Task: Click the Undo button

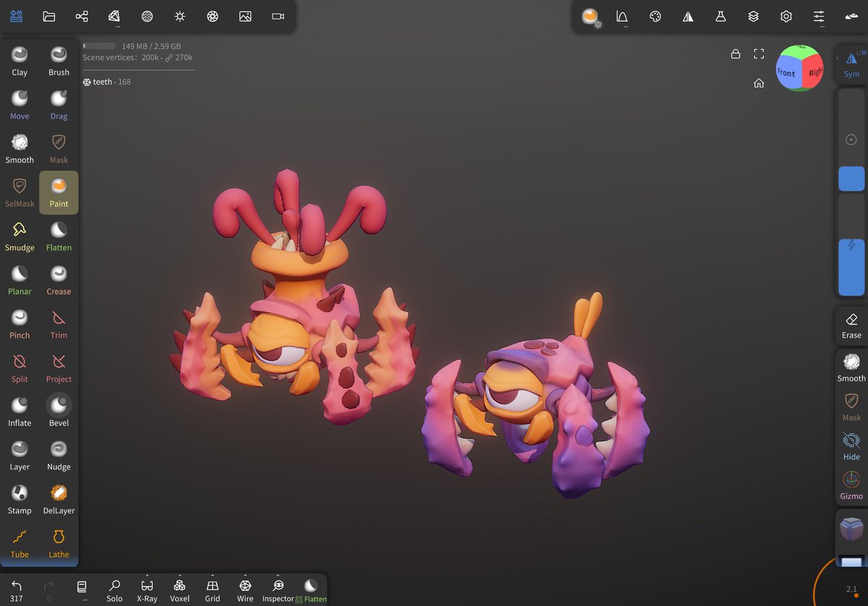Action: [x=17, y=590]
